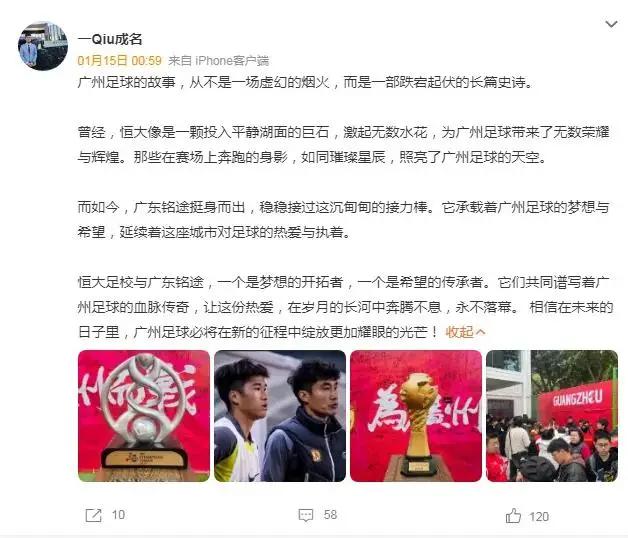Image resolution: width=628 pixels, height=538 pixels.
Task: Click the iPhone客户端 source link
Action: tap(231, 60)
